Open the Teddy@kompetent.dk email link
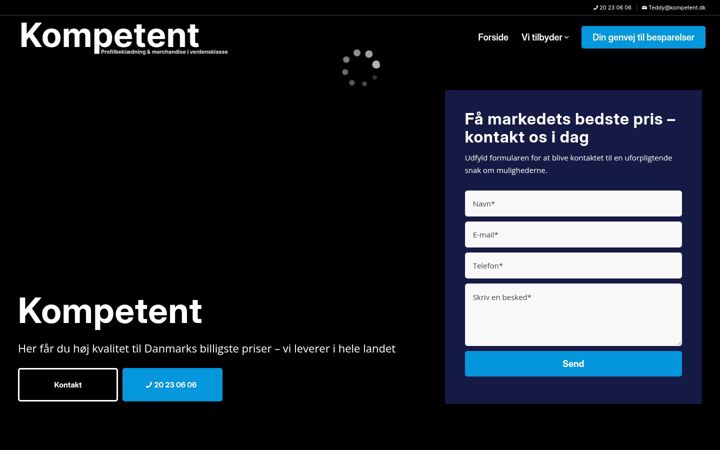 tap(676, 8)
